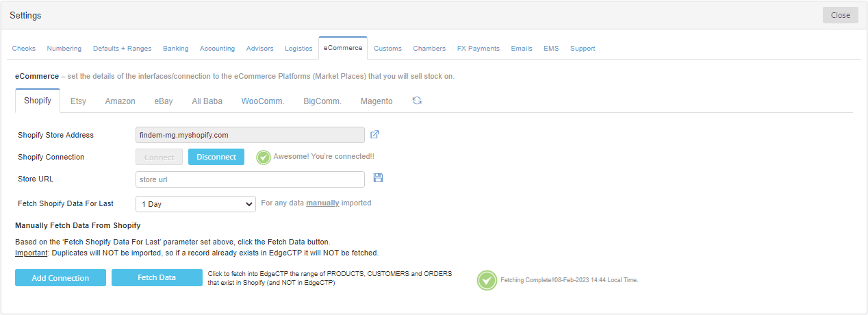
Task: Switch to the Checks settings tab
Action: 24,49
